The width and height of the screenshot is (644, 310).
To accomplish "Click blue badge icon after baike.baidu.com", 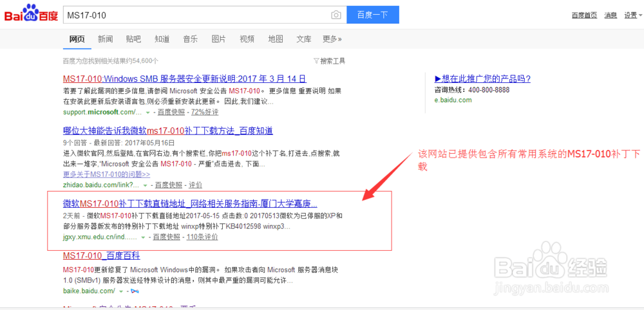I will pyautogui.click(x=135, y=291).
